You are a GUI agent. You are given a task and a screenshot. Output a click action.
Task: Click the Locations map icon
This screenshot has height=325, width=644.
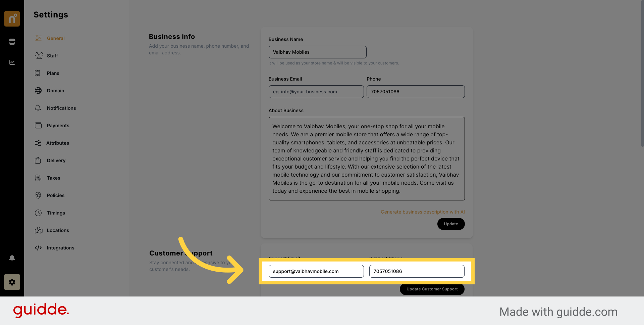tap(39, 230)
